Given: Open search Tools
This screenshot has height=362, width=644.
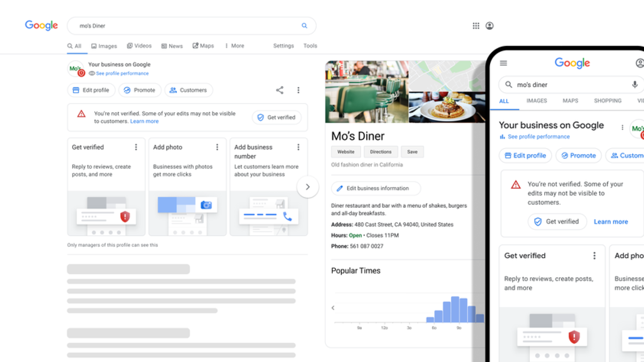Looking at the screenshot, I should pos(310,46).
